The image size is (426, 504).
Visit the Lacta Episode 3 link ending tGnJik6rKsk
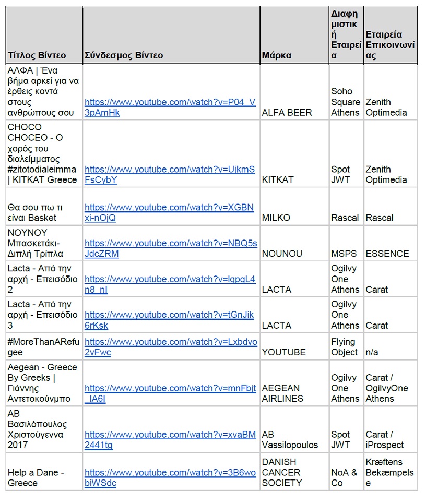coord(169,320)
